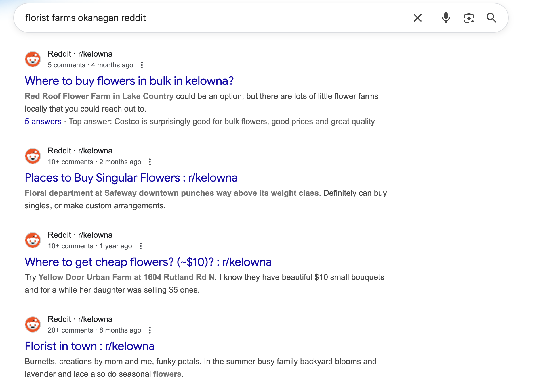Clear the search query with the X icon
The image size is (534, 392).
pyautogui.click(x=417, y=18)
